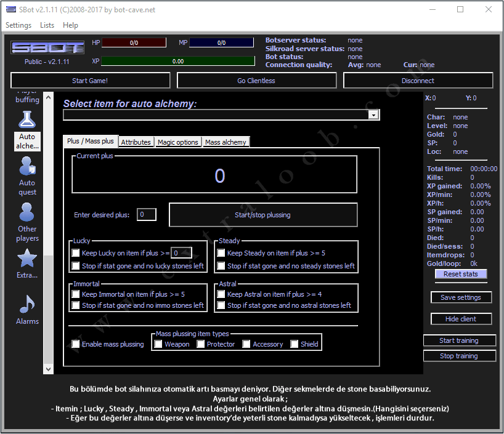
Task: Click the desired plus input field
Action: click(147, 215)
